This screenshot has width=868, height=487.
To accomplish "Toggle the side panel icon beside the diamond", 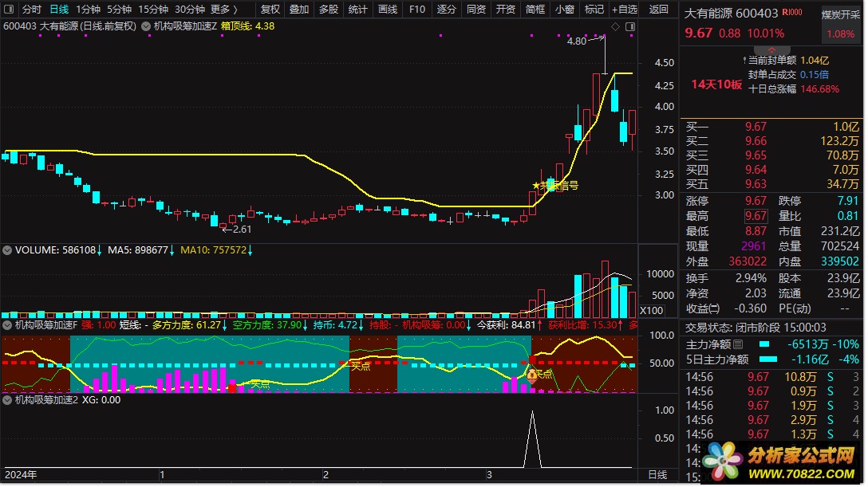I will pyautogui.click(x=629, y=27).
